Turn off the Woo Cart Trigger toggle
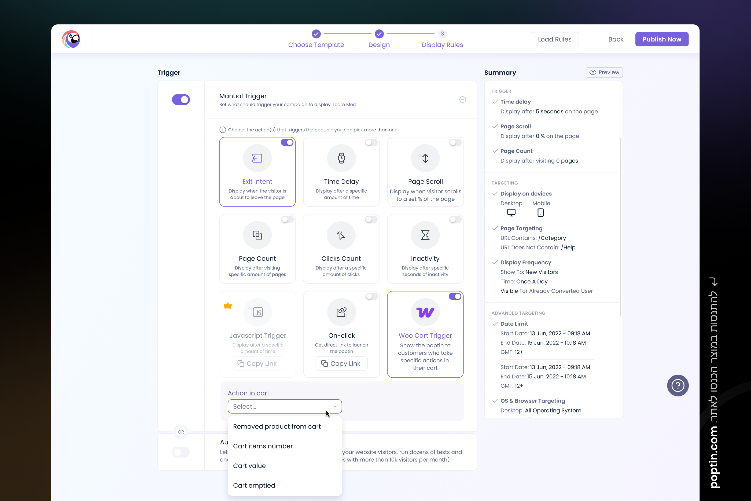This screenshot has width=751, height=501. [x=455, y=296]
